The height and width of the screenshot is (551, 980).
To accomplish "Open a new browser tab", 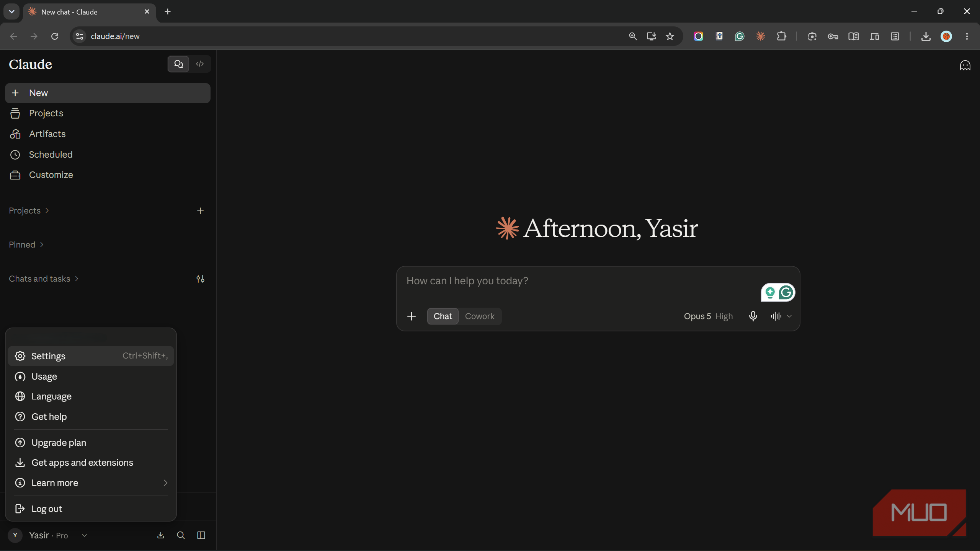I will 168,12.
